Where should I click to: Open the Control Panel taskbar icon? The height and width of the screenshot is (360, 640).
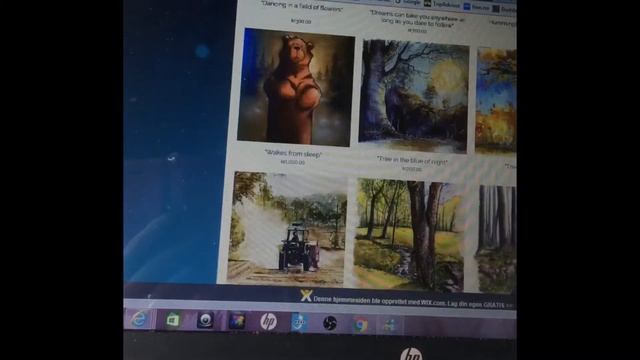pos(389,325)
